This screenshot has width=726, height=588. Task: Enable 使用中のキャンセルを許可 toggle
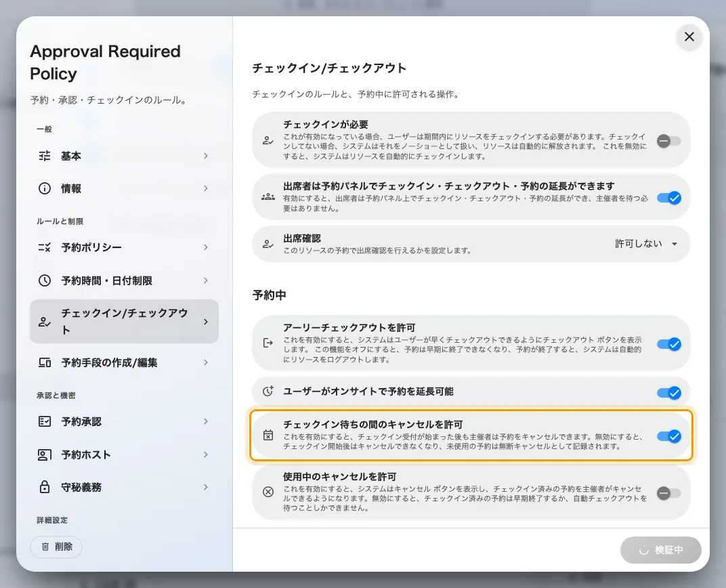coord(668,493)
